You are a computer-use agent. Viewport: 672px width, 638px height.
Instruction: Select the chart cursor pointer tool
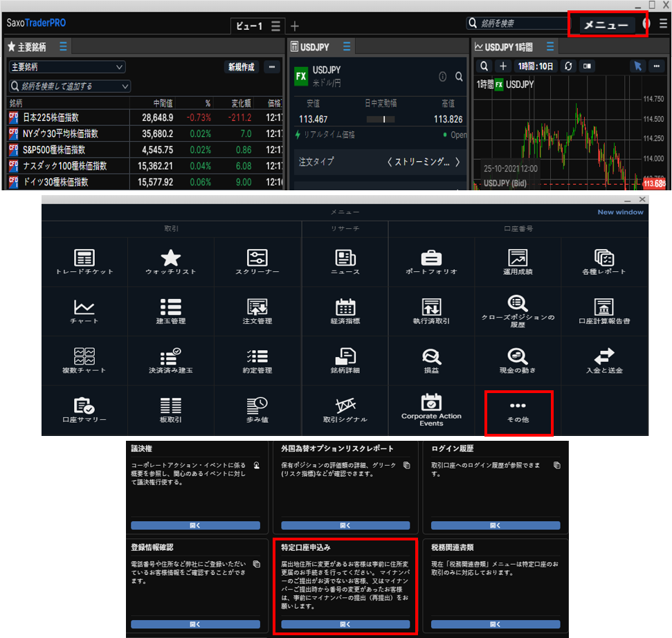tap(637, 66)
